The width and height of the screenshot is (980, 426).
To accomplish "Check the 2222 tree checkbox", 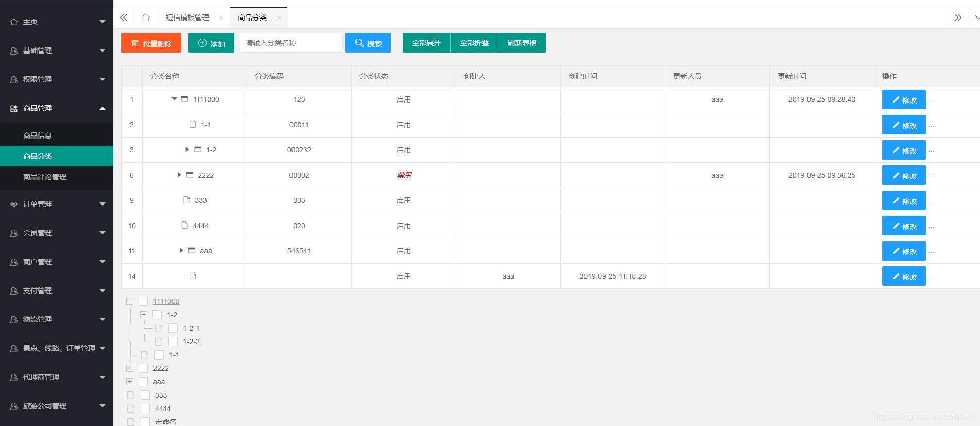I will pyautogui.click(x=143, y=368).
